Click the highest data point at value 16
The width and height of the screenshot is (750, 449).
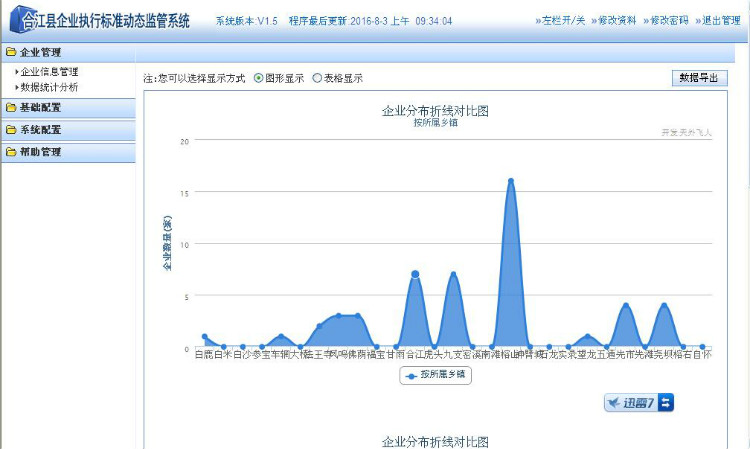click(511, 181)
